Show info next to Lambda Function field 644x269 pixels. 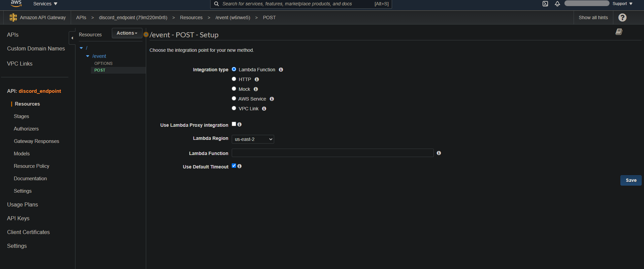click(x=439, y=153)
